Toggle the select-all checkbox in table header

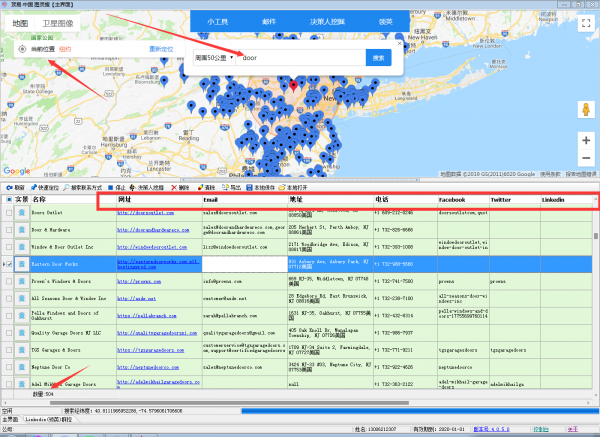tap(7, 200)
